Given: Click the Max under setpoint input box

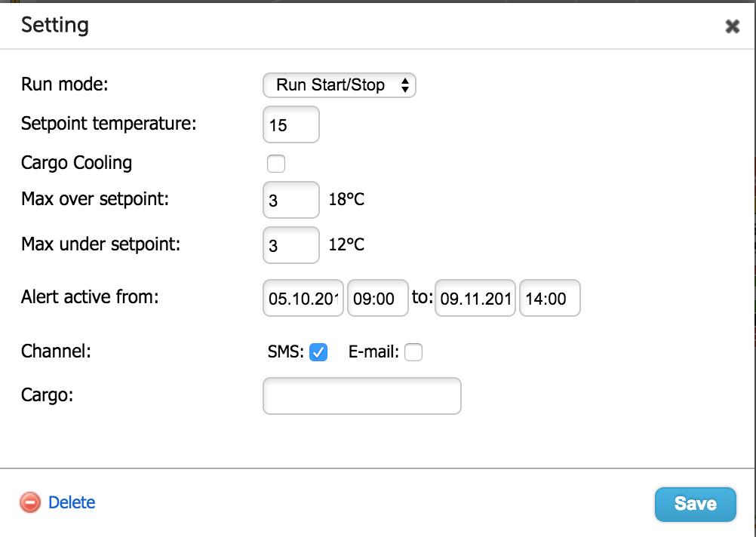Looking at the screenshot, I should [x=290, y=244].
